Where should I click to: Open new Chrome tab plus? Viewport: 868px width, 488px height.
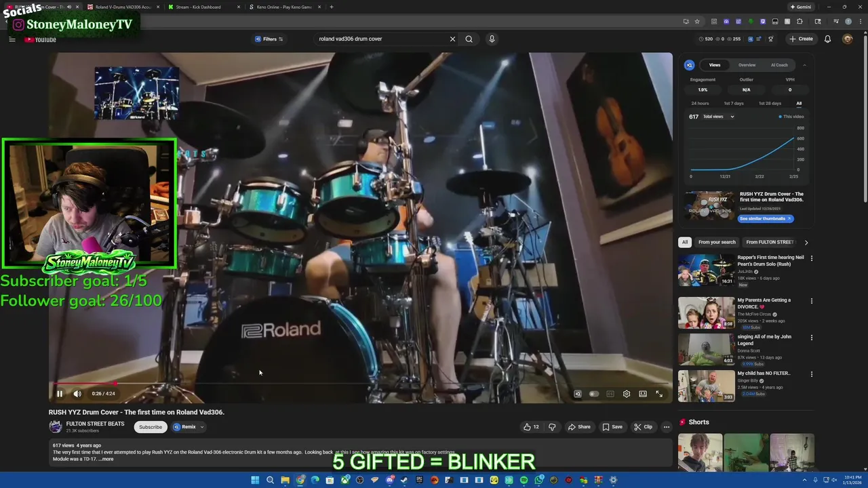[331, 7]
